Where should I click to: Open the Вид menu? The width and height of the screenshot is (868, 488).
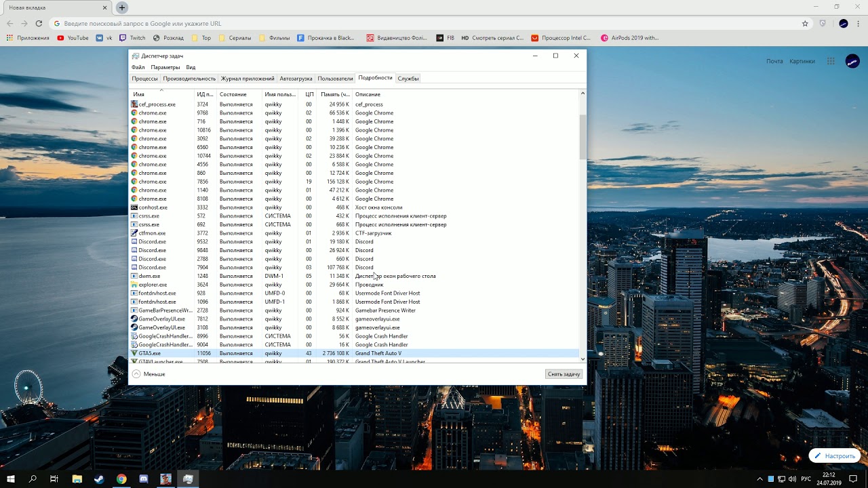point(191,67)
